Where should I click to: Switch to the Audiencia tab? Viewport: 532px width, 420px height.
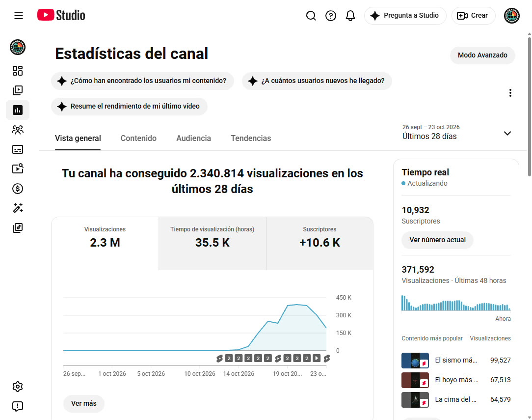(x=193, y=139)
